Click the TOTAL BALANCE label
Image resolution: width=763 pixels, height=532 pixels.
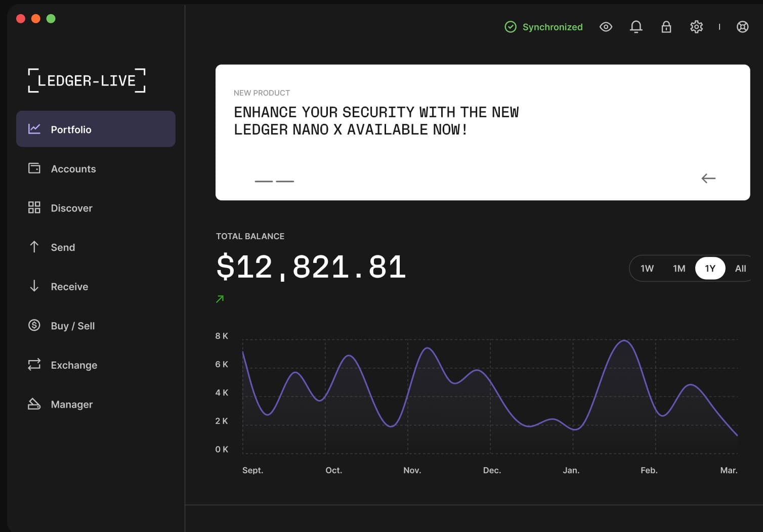250,236
